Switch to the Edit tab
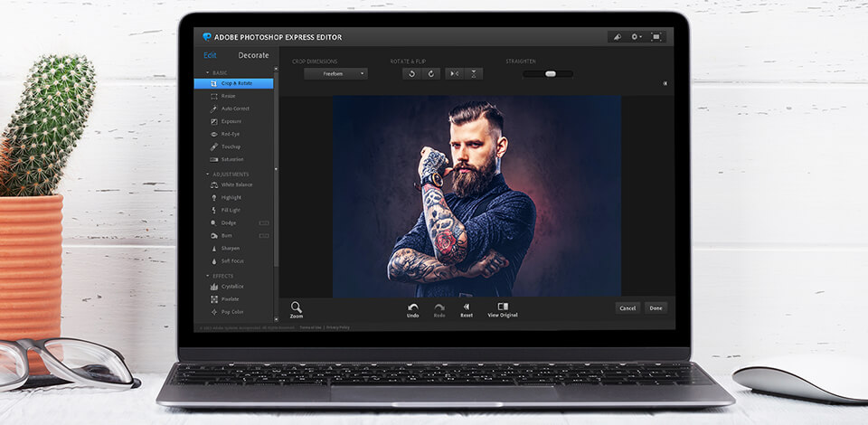Image resolution: width=868 pixels, height=425 pixels. 210,55
